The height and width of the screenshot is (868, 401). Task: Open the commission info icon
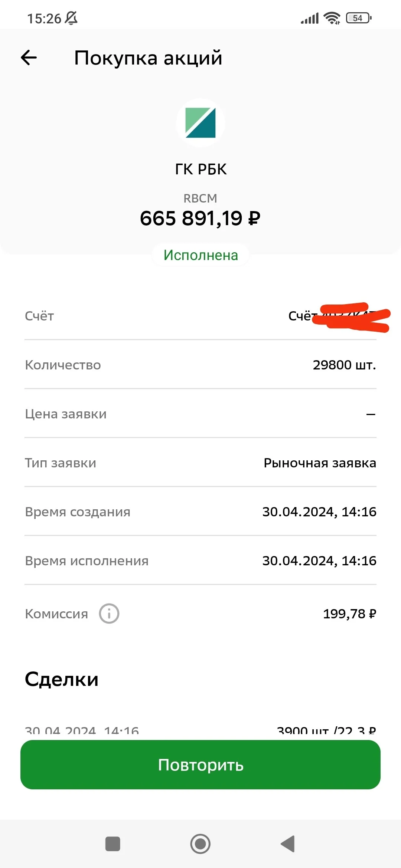tap(109, 614)
